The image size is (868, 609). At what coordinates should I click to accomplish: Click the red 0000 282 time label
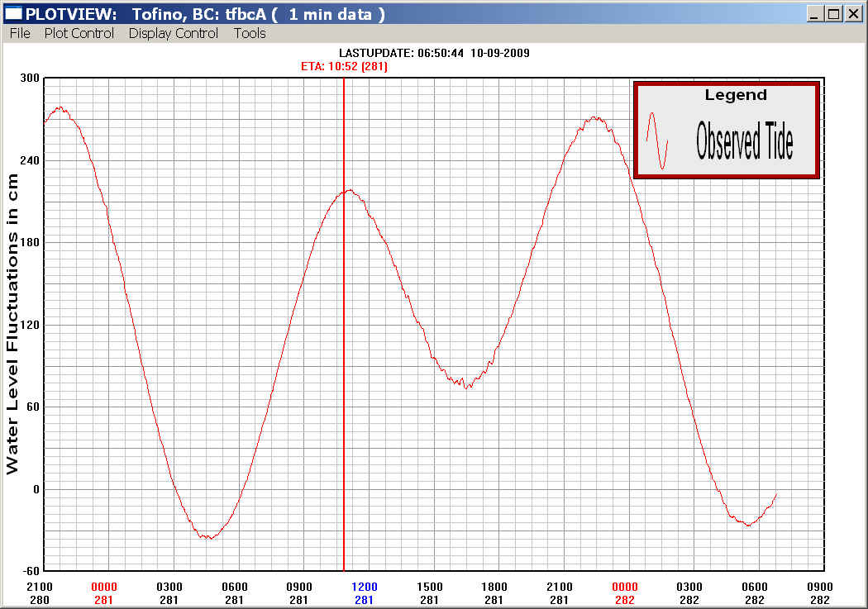pos(624,593)
